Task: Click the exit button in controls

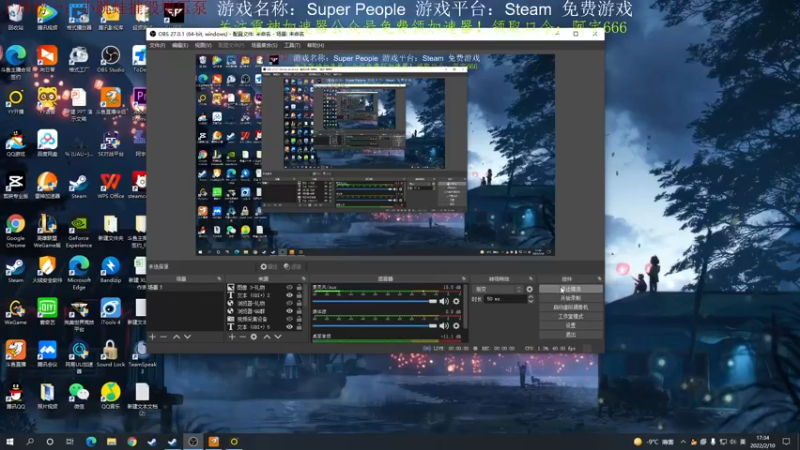Action: click(570, 335)
